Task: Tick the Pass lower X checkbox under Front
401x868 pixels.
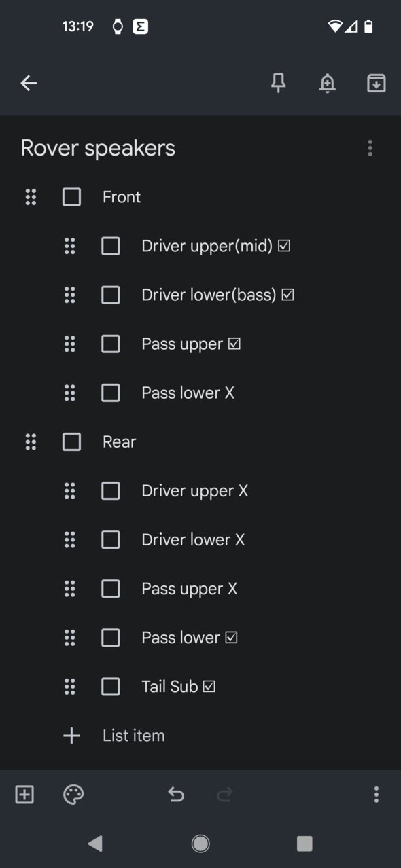Action: [x=110, y=393]
